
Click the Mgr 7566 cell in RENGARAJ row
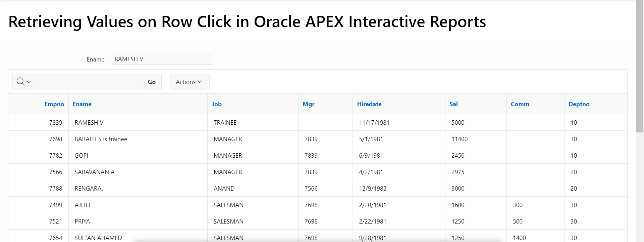pos(325,189)
